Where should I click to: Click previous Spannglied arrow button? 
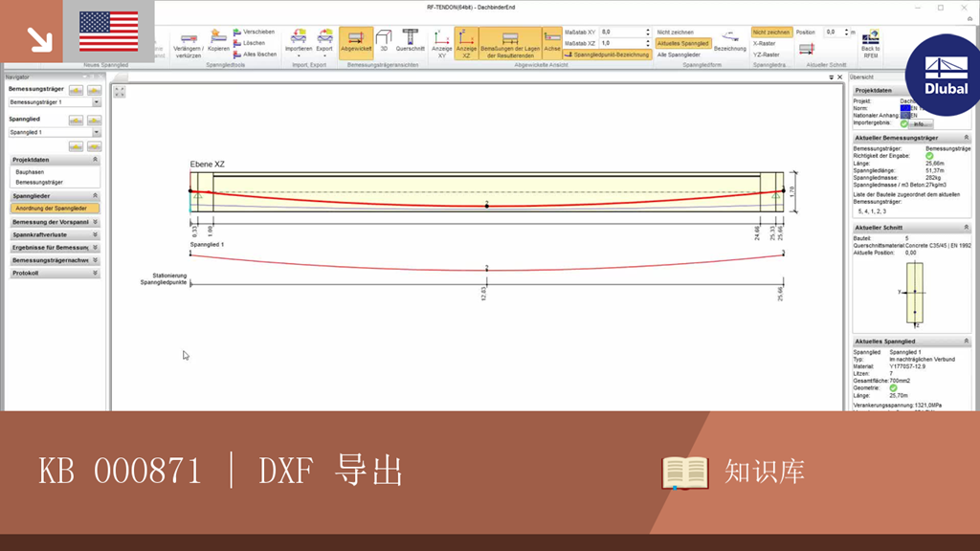click(x=77, y=120)
